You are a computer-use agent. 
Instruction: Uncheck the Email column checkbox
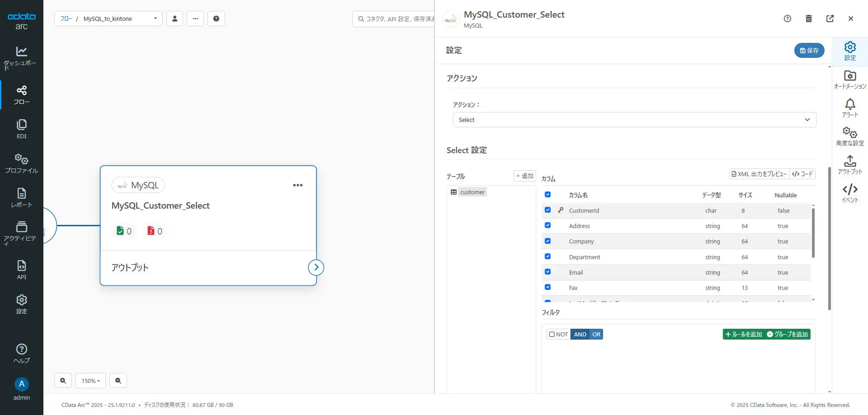[547, 272]
